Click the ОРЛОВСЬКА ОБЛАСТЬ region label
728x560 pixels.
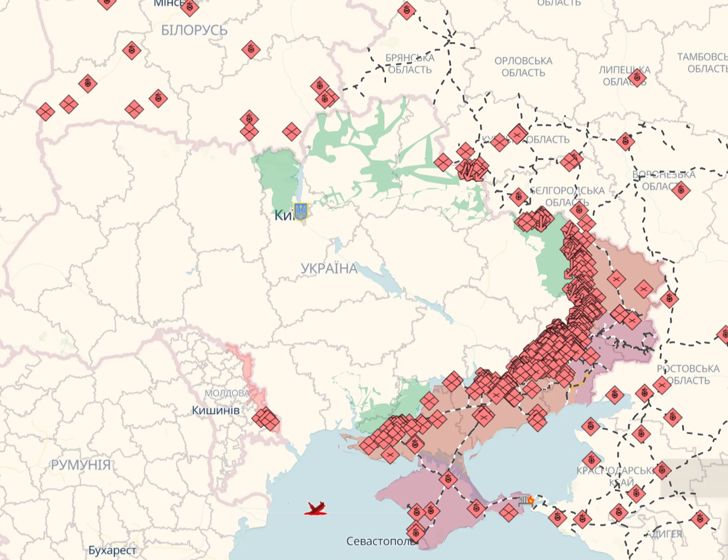pos(523,67)
